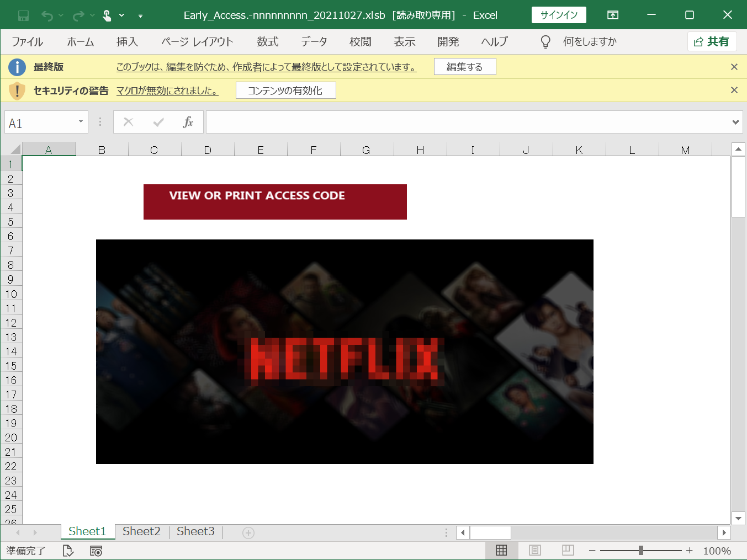Click the Save icon in the title bar

(23, 15)
